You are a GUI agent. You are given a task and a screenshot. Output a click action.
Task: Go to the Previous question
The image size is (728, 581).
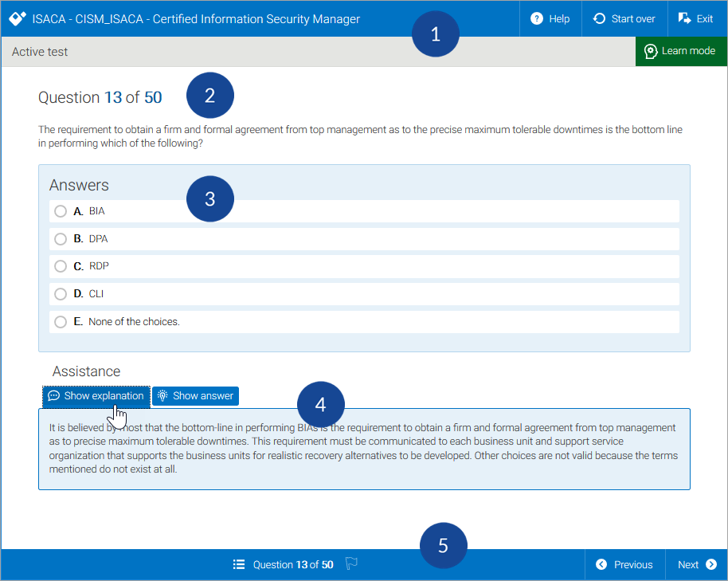point(624,564)
